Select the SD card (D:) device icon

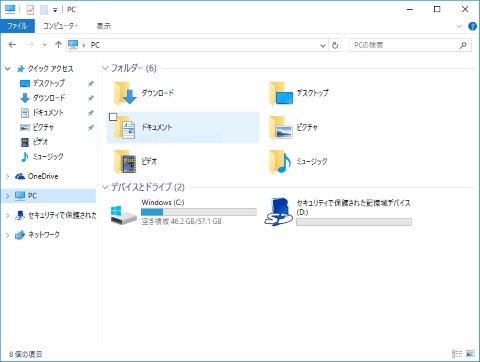(x=278, y=212)
